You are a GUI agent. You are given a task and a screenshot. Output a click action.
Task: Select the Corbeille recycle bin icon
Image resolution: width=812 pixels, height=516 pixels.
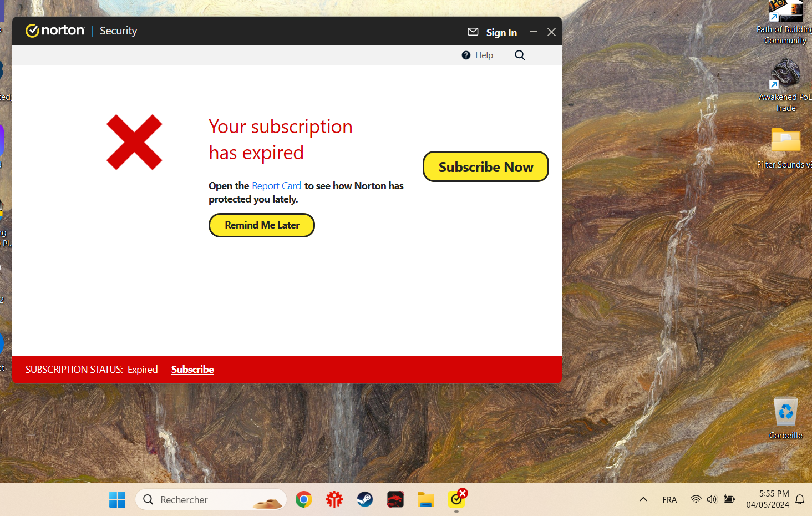pos(786,418)
